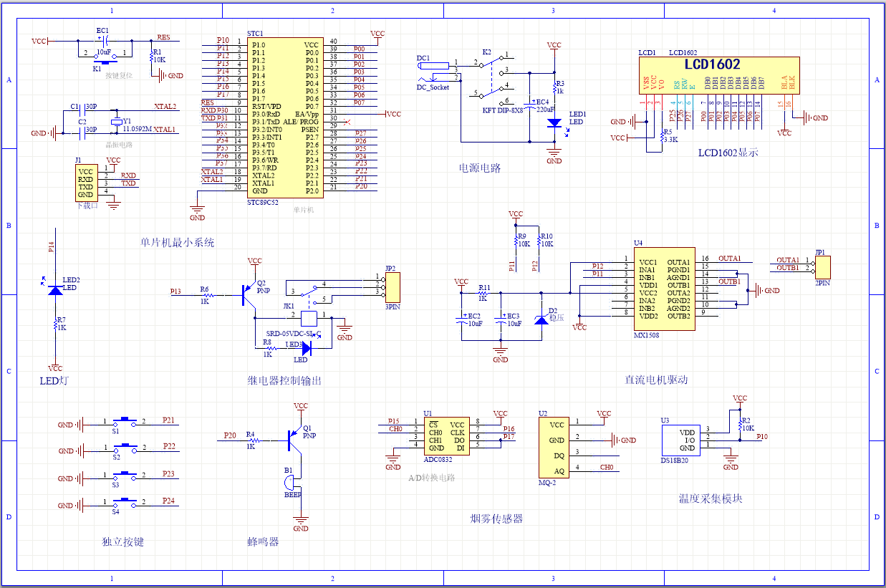Image resolution: width=886 pixels, height=588 pixels.
Task: Select electrolytic capacitor EC2
Action: point(462,319)
